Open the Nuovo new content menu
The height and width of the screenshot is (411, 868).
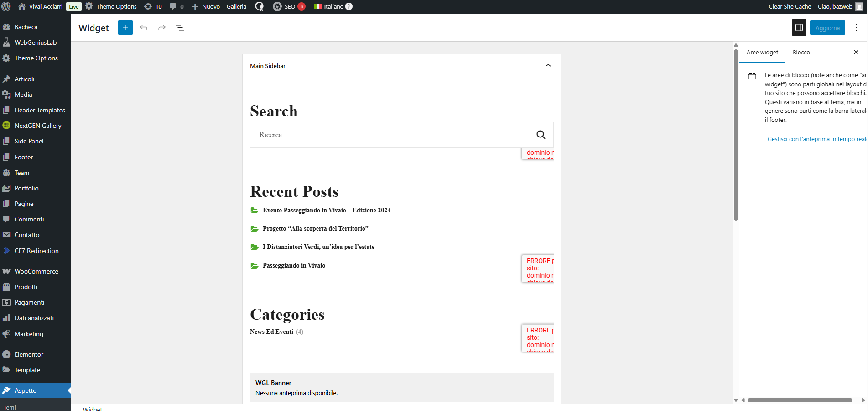pyautogui.click(x=206, y=6)
